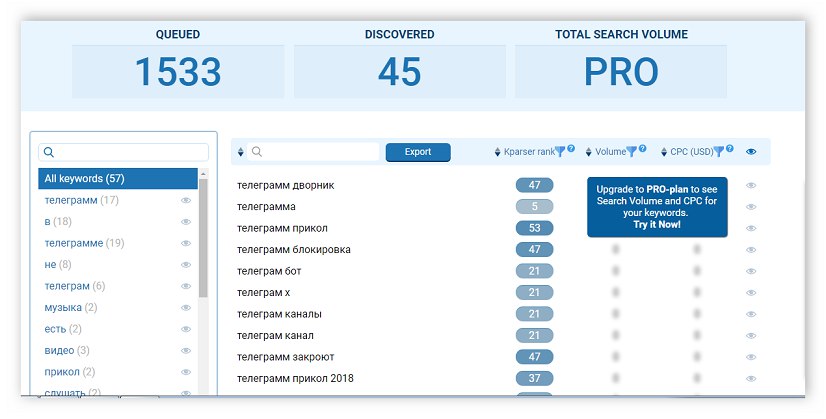The width and height of the screenshot is (826, 419).
Task: Select the в (18) group
Action: point(58,222)
